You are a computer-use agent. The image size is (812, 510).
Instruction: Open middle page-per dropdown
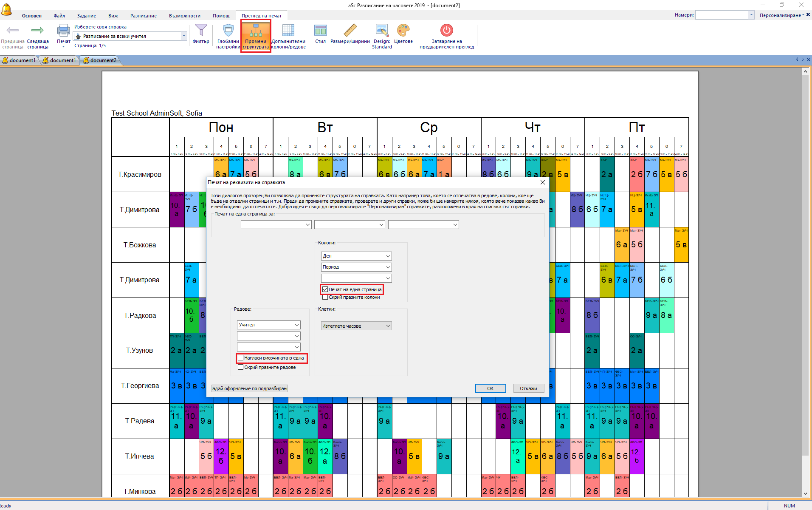click(350, 224)
